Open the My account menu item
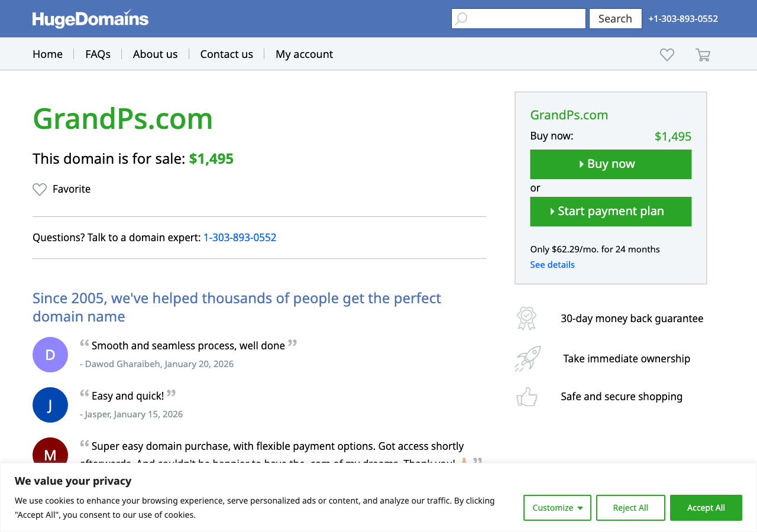757x532 pixels. (304, 54)
